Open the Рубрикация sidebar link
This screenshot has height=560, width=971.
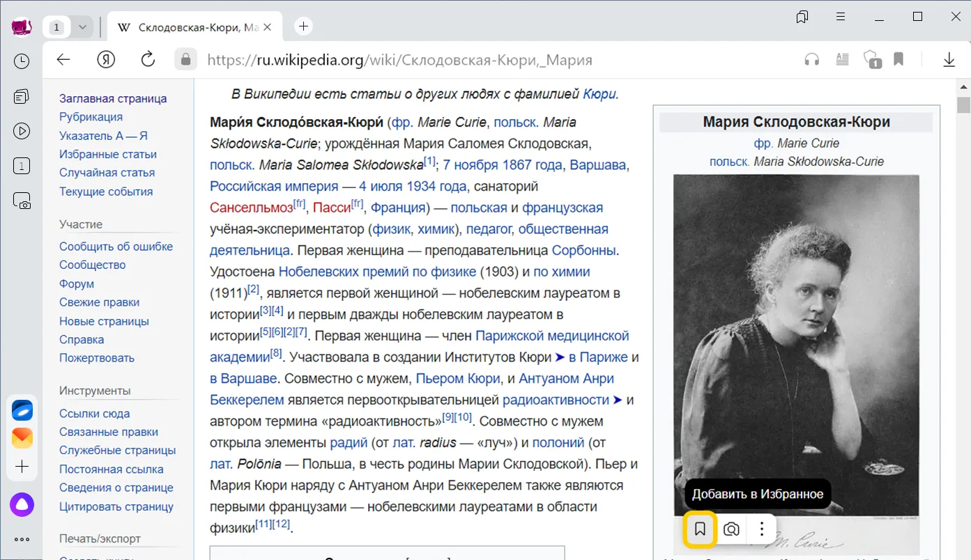pos(91,117)
